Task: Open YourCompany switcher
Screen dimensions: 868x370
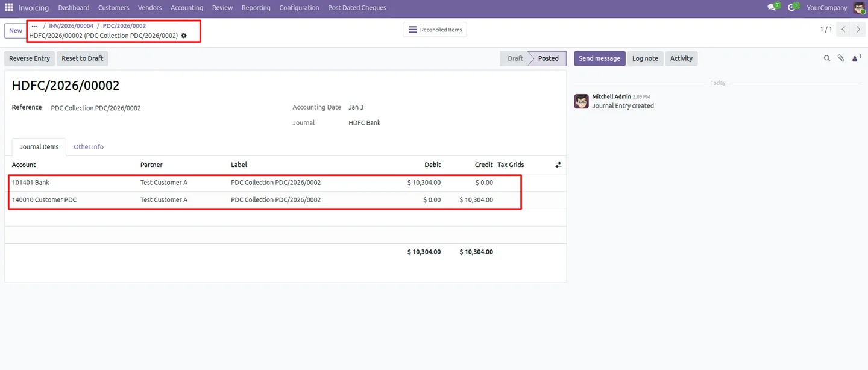Action: [826, 8]
